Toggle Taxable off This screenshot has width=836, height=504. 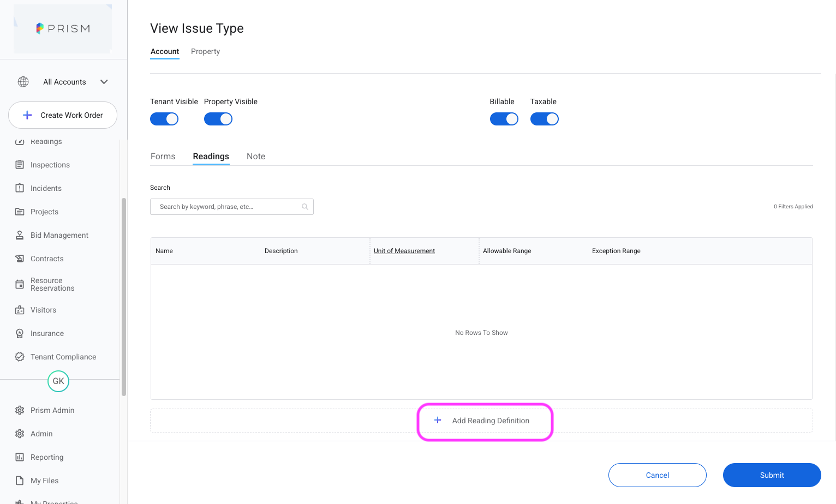coord(544,119)
